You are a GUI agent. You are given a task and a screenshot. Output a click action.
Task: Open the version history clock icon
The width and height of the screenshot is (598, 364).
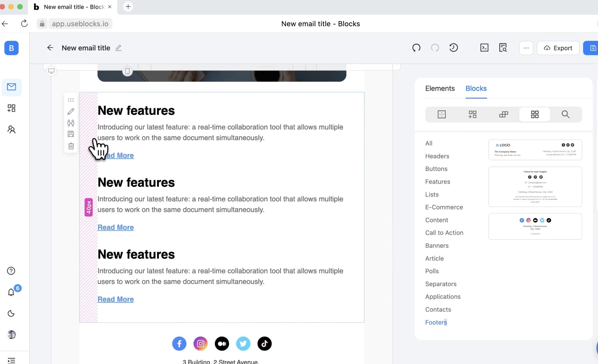pyautogui.click(x=453, y=48)
